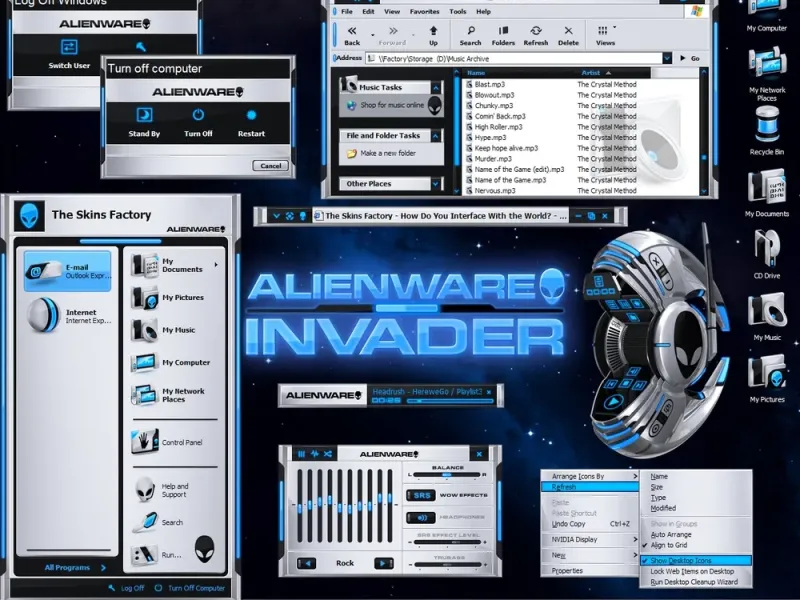Viewport: 800px width, 600px height.
Task: Expand All Programs in the Start menu
Action: (74, 567)
